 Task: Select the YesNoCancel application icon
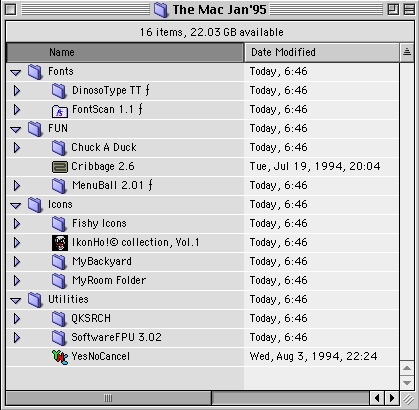coord(60,357)
